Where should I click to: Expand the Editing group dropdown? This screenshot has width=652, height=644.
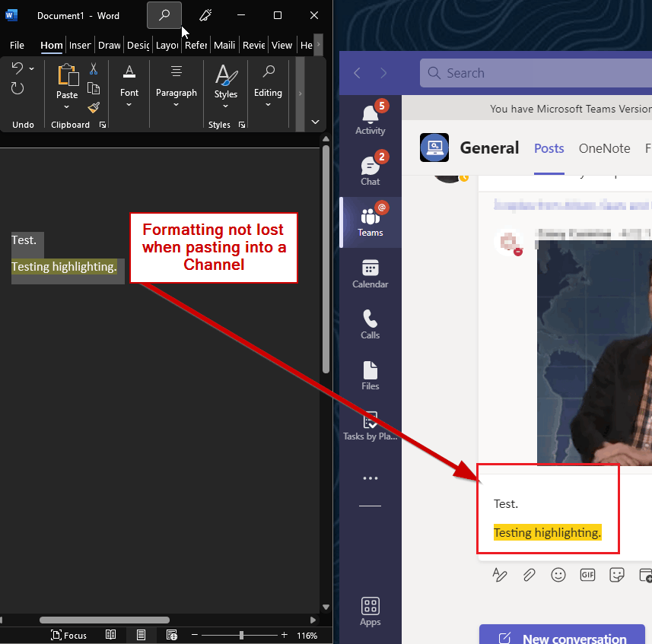268,105
